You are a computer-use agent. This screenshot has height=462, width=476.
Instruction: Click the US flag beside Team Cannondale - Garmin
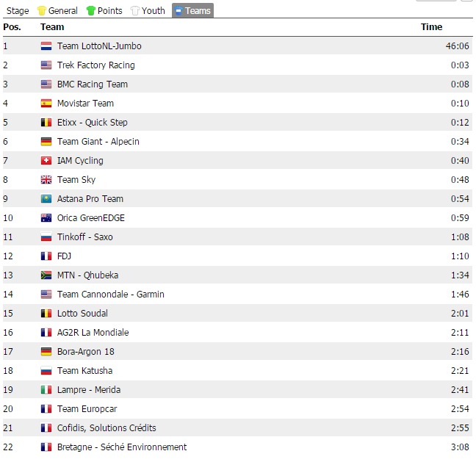tap(46, 295)
